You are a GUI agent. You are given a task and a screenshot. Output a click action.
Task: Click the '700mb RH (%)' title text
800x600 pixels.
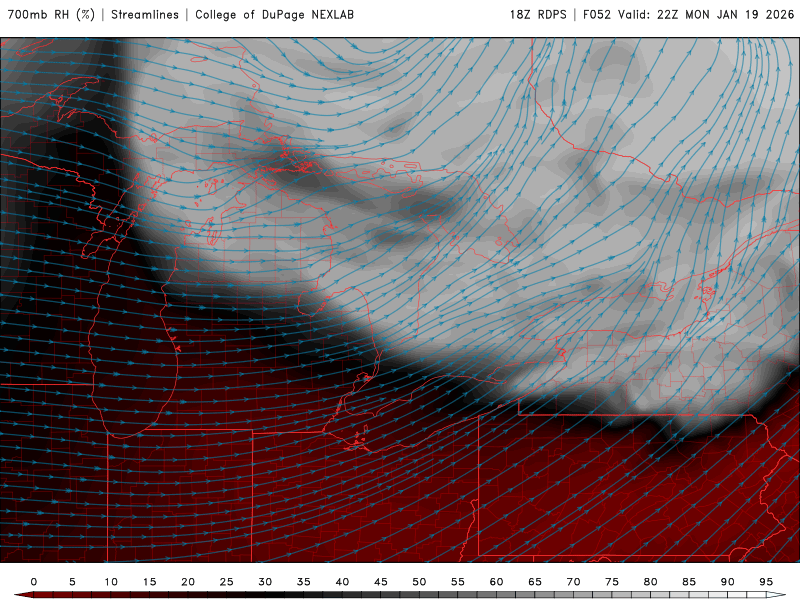click(51, 14)
